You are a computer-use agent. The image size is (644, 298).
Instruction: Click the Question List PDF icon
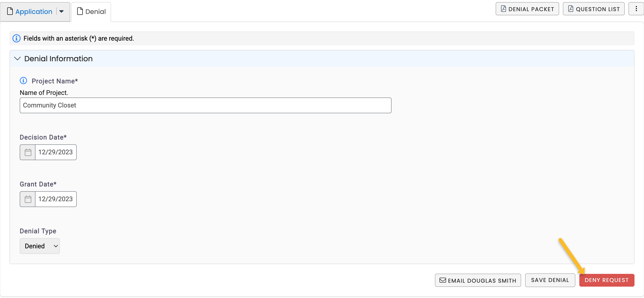tap(571, 9)
